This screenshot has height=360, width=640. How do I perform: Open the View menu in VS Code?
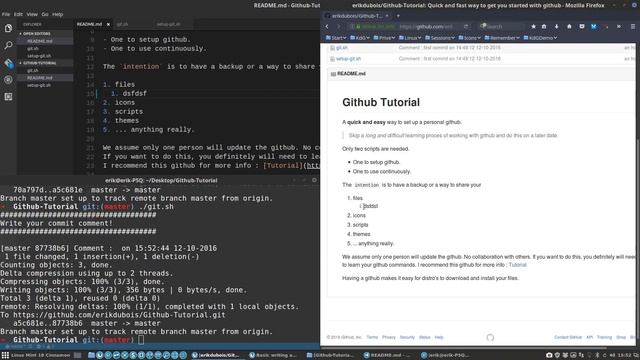[x=32, y=14]
